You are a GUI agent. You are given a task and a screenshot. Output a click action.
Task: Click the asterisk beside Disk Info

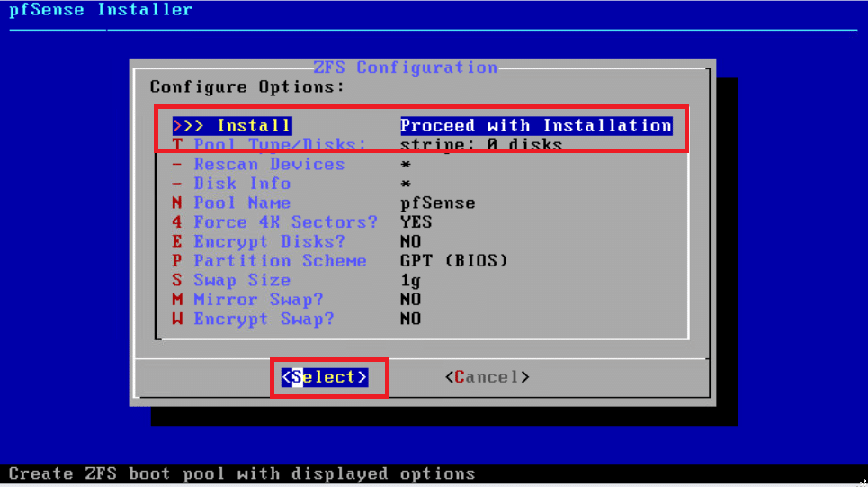(406, 184)
